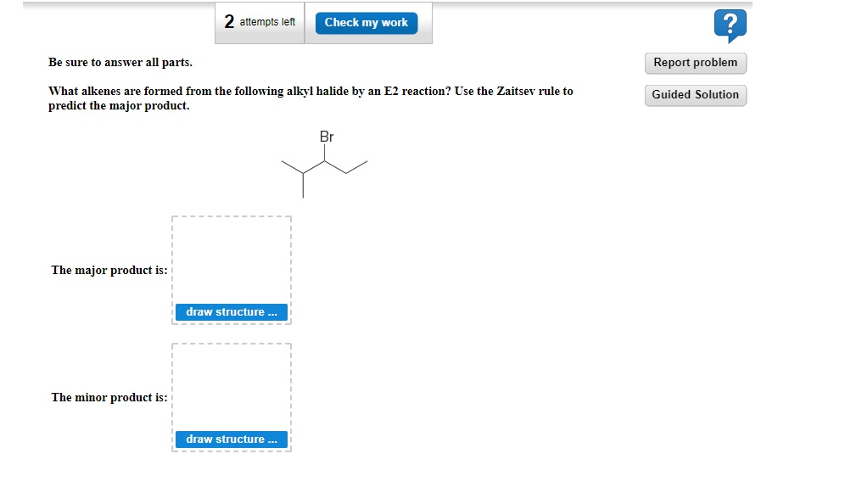Click the branched carbon chain skeleton
Image resolution: width=845 pixels, height=504 pixels.
pyautogui.click(x=324, y=170)
